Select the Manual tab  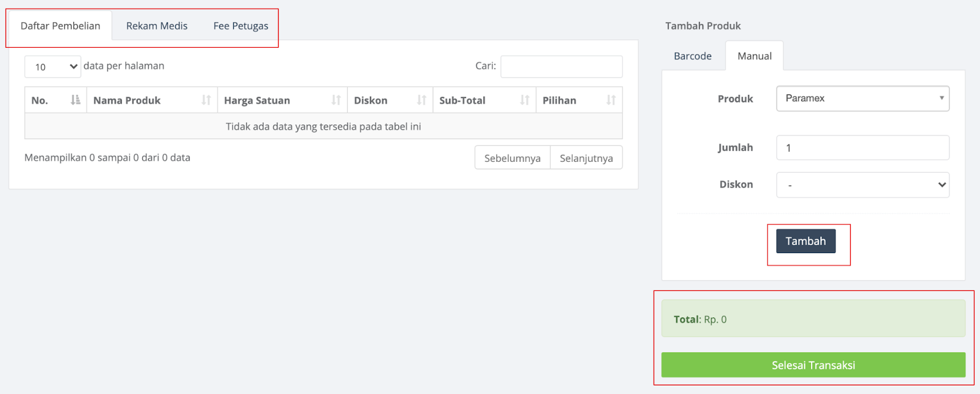pos(755,56)
